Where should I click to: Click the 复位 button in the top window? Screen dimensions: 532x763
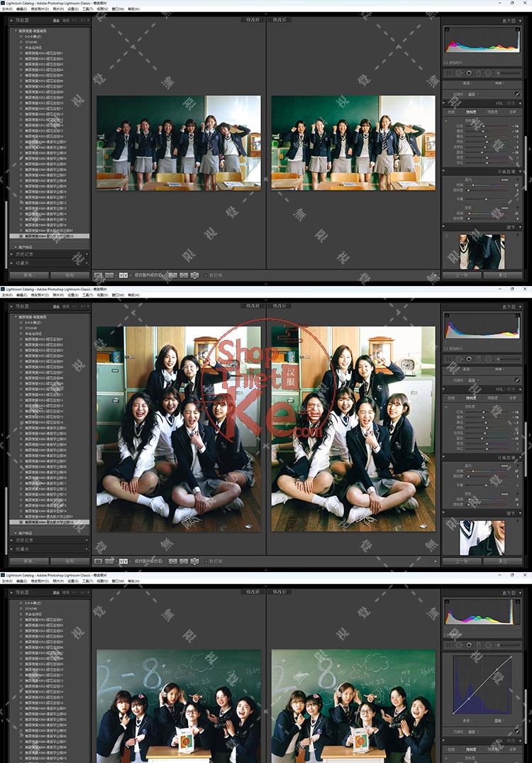coord(501,275)
